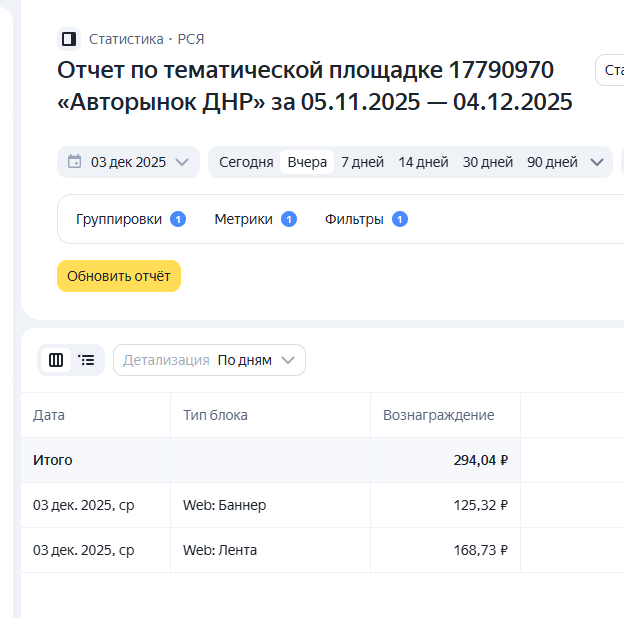The image size is (624, 618).
Task: Select the 30 дней period
Action: point(488,162)
